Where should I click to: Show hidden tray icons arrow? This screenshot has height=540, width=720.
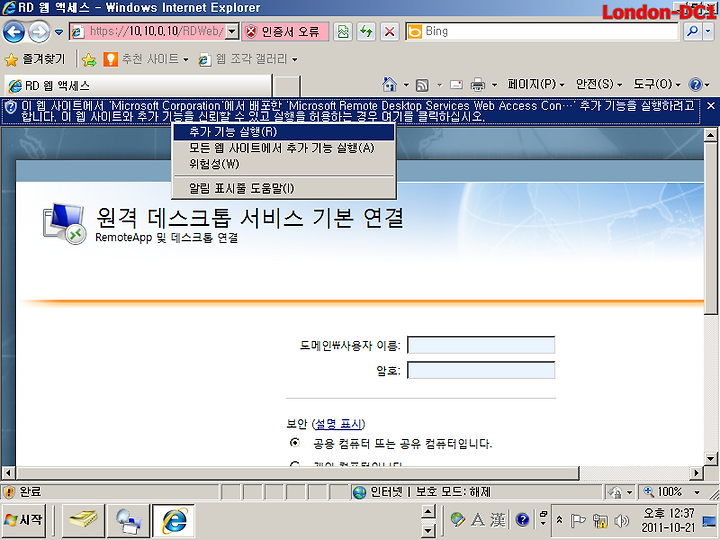559,520
